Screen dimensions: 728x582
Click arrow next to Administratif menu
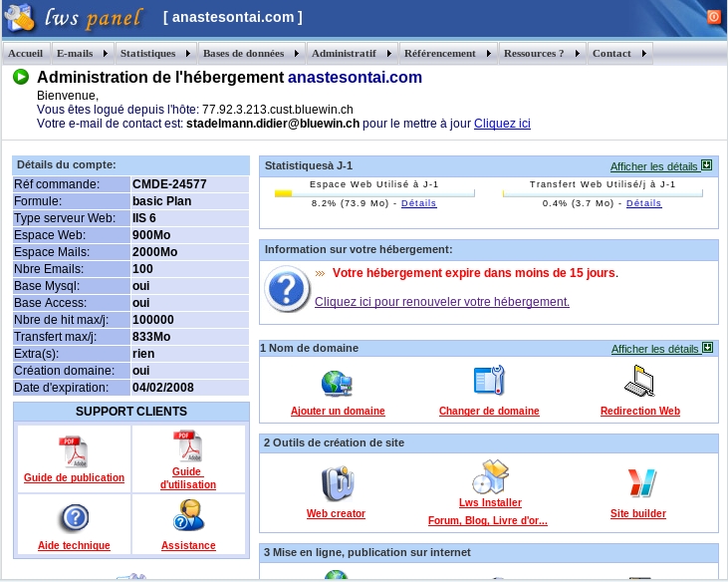coord(389,54)
